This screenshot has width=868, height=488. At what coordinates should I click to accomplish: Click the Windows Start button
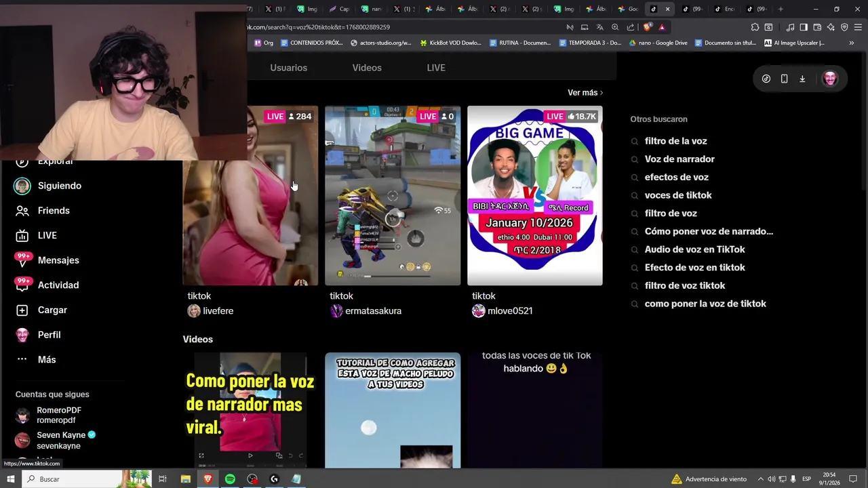pyautogui.click(x=10, y=479)
